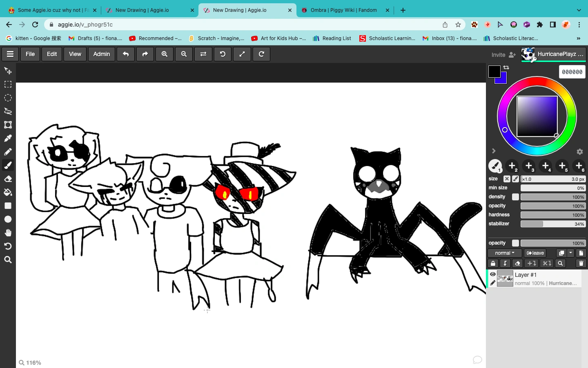Open the duplicate layer dropdown arrow
Viewport: 588px width, 368px height.
(x=571, y=253)
